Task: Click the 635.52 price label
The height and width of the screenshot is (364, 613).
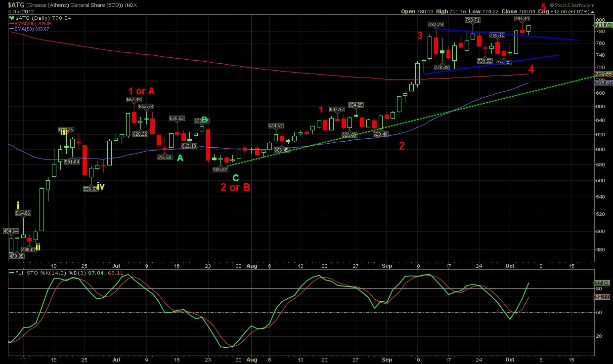Action: tap(177, 118)
